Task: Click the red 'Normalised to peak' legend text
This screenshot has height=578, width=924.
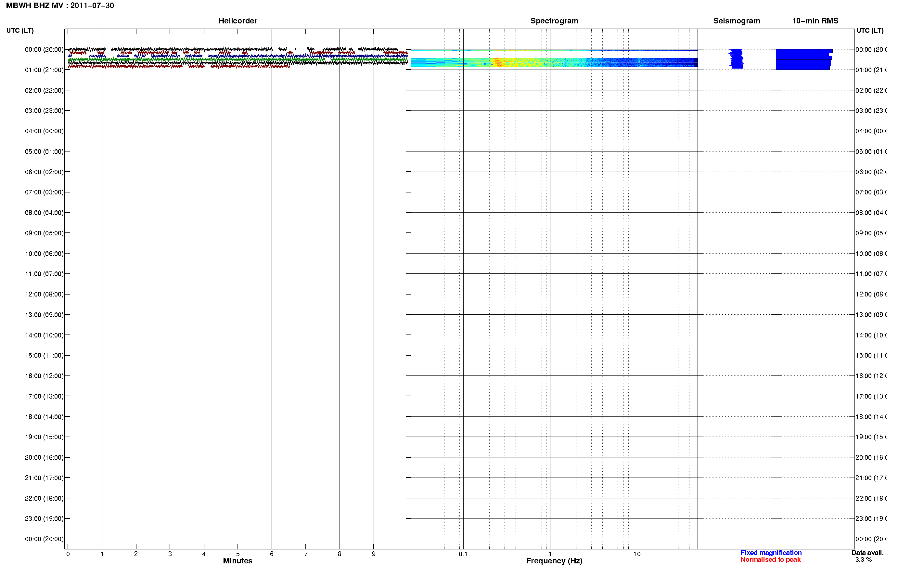Action: (770, 560)
